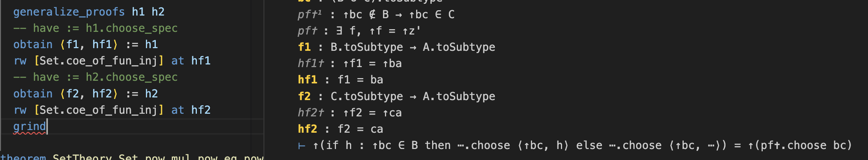Screen dimensions: 868x160
Task: Click the inaccessible hf1† hypothesis name
Action: click(310, 63)
